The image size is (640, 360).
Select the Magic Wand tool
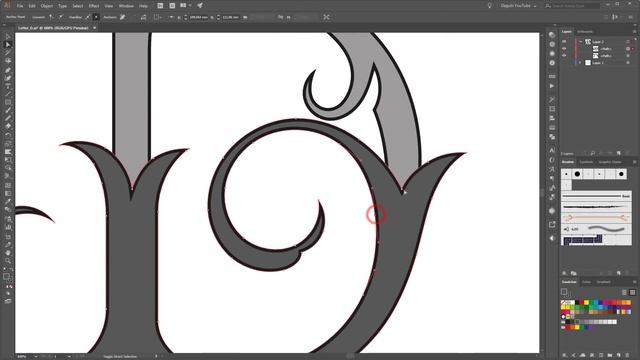(8, 53)
